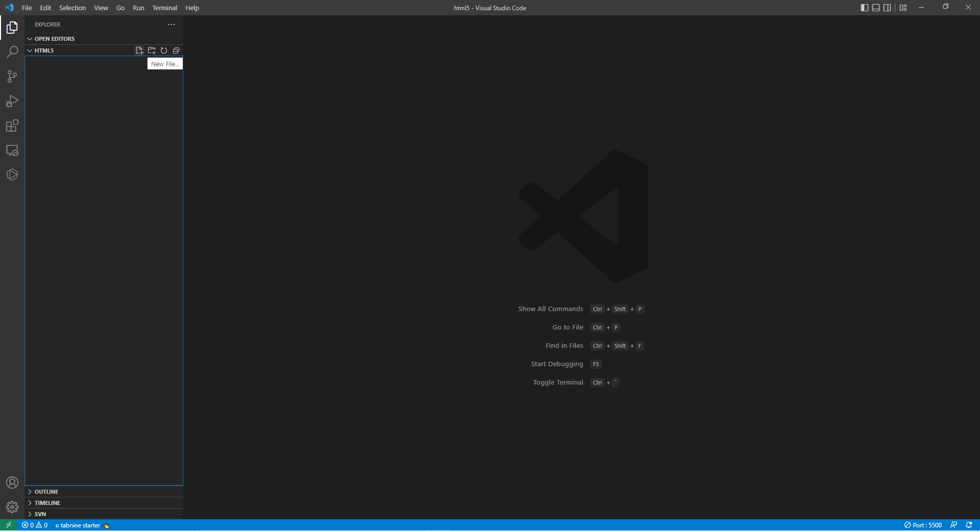The image size is (980, 532).
Task: Open errors and warnings count in status bar
Action: (35, 525)
